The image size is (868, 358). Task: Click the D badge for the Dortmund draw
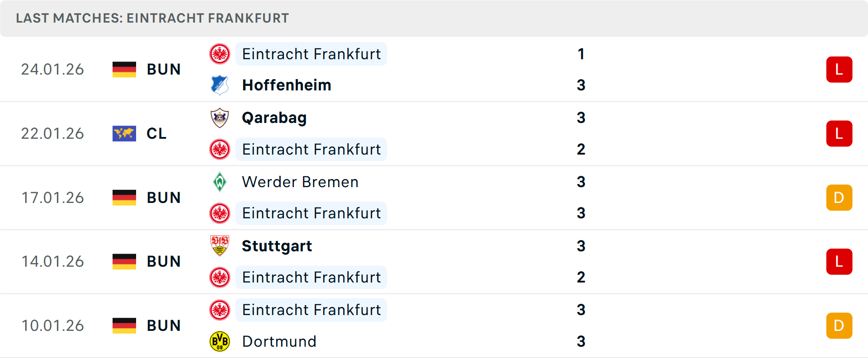click(x=839, y=325)
